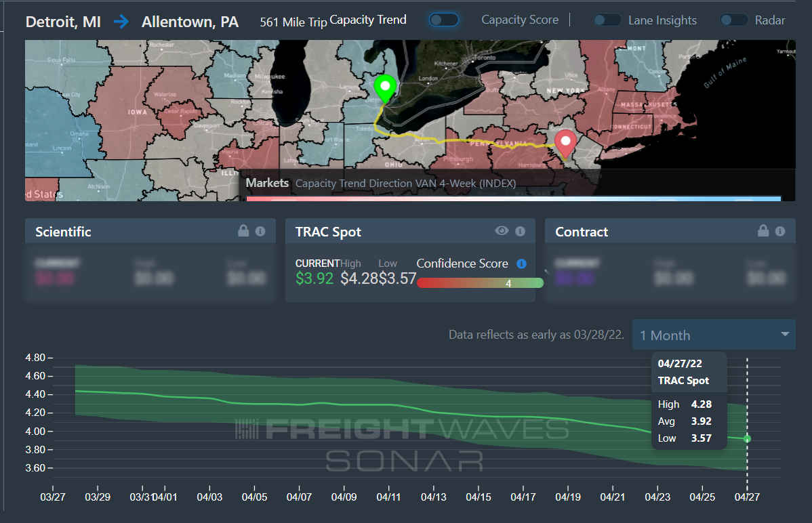Image resolution: width=812 pixels, height=523 pixels.
Task: Toggle the Capacity Trend switch
Action: 444,20
